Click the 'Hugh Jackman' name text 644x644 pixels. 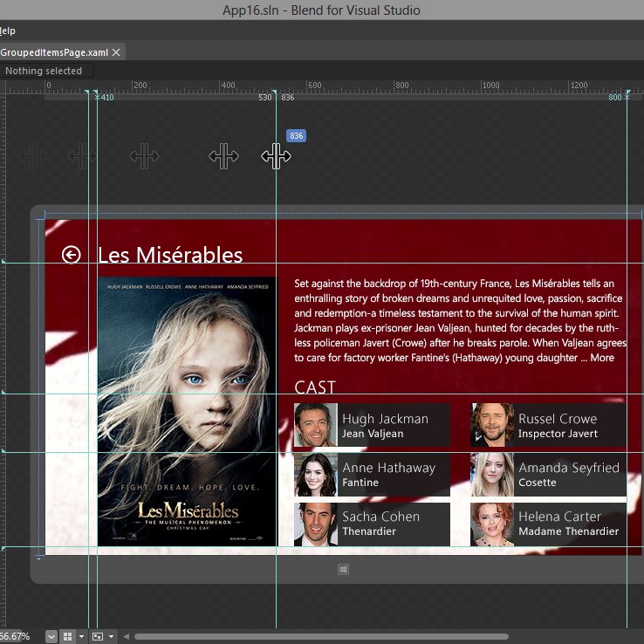[385, 419]
